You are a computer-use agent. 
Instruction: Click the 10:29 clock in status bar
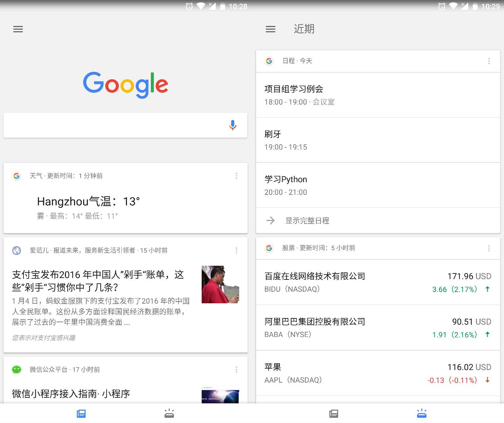click(x=490, y=6)
